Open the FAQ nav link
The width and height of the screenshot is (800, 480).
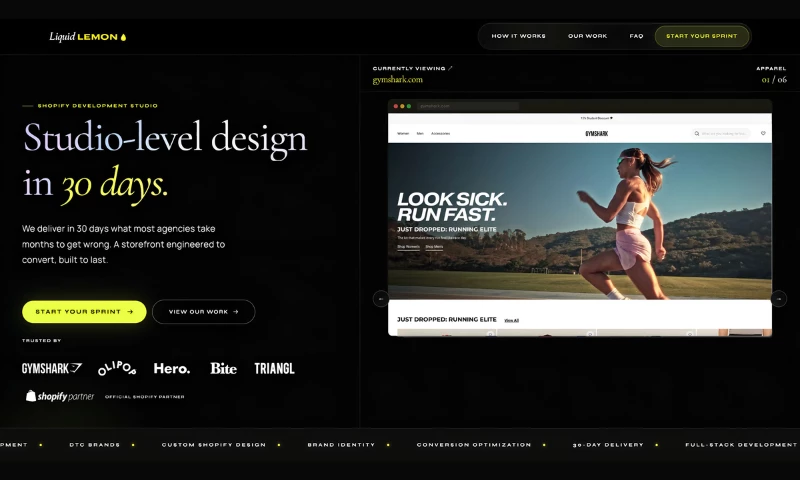point(636,36)
